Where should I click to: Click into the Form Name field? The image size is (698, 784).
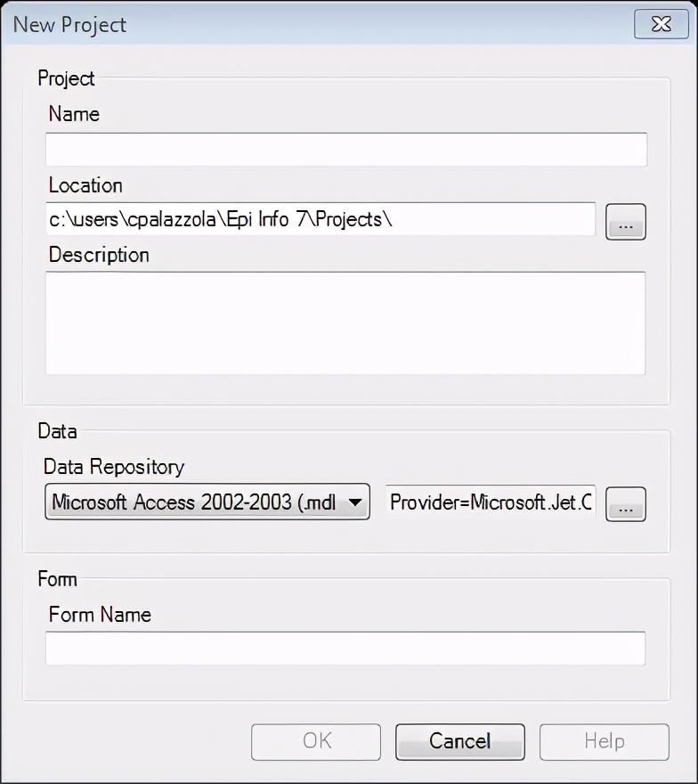point(345,649)
